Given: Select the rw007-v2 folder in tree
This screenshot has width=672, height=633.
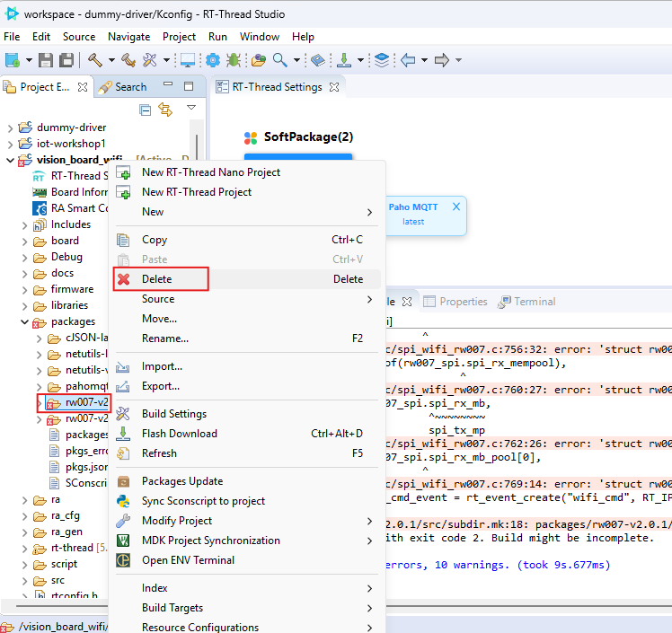Looking at the screenshot, I should click(x=86, y=402).
